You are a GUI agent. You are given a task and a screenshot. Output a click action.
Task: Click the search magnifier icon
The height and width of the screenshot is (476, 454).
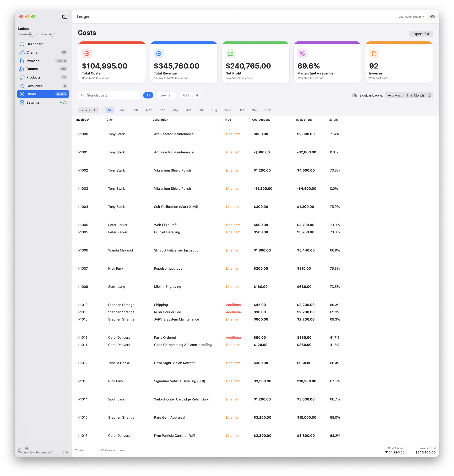(x=83, y=95)
